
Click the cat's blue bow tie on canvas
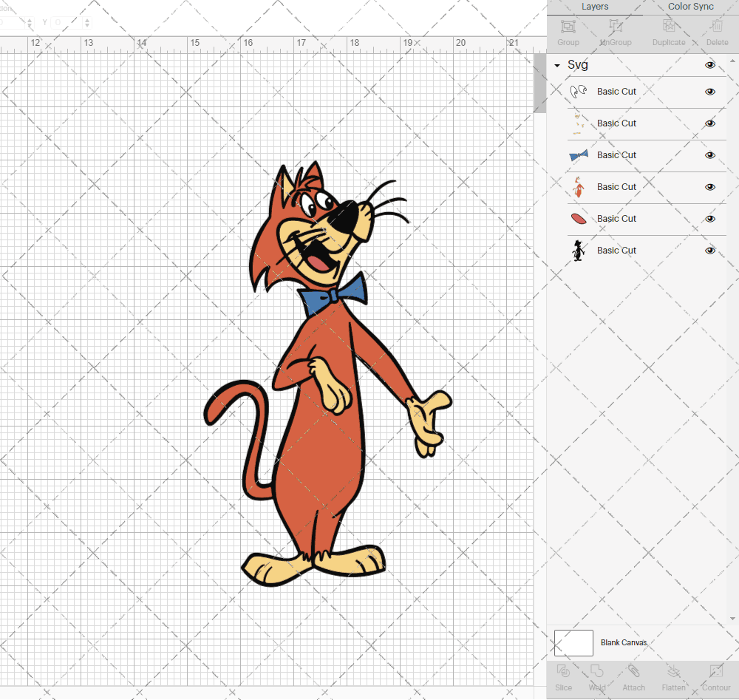[333, 293]
